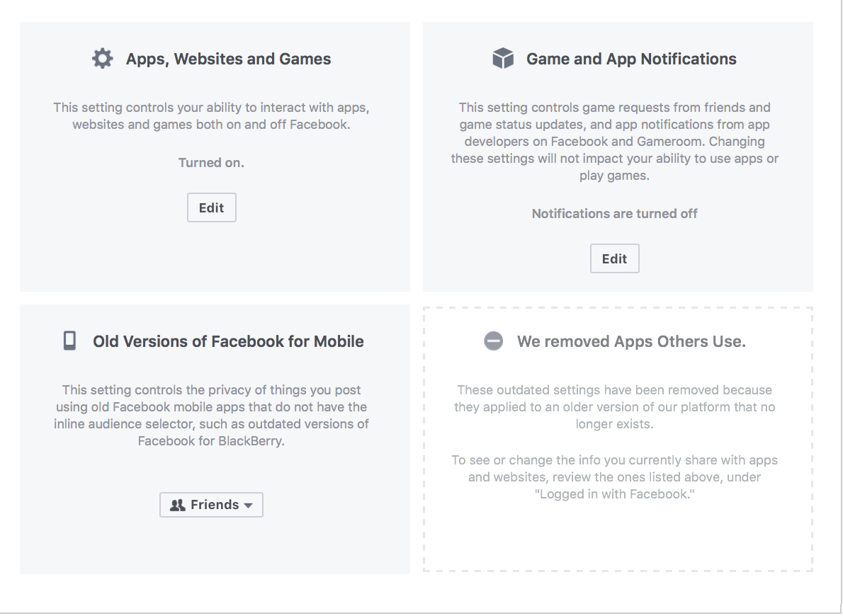Image resolution: width=843 pixels, height=616 pixels.
Task: Click Old Versions of Facebook for Mobile title
Action: 228,341
